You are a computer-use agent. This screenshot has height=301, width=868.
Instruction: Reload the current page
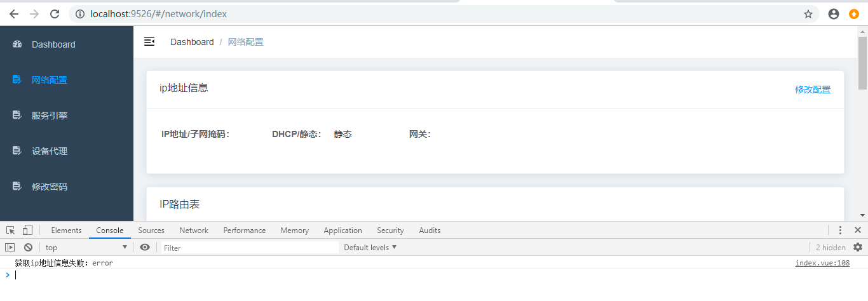click(x=55, y=14)
